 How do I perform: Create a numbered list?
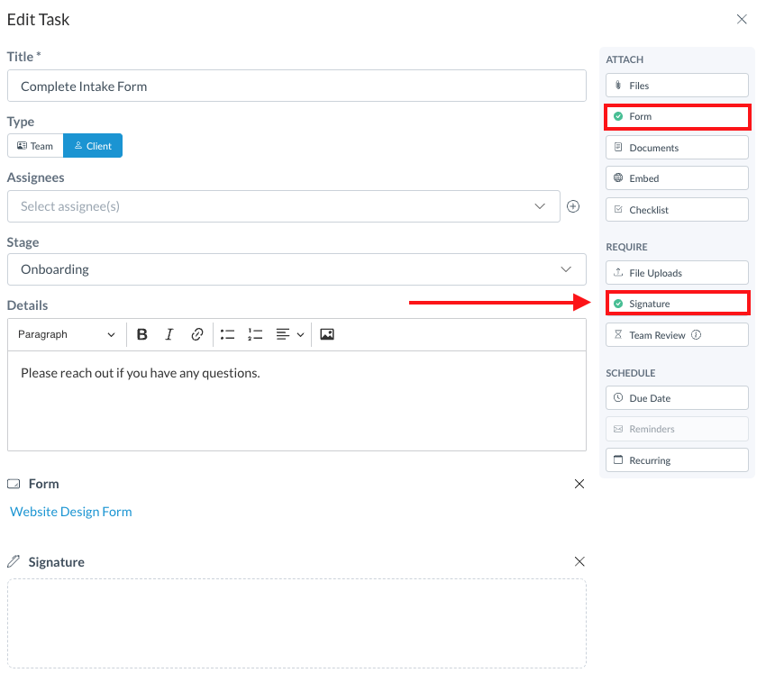(255, 334)
